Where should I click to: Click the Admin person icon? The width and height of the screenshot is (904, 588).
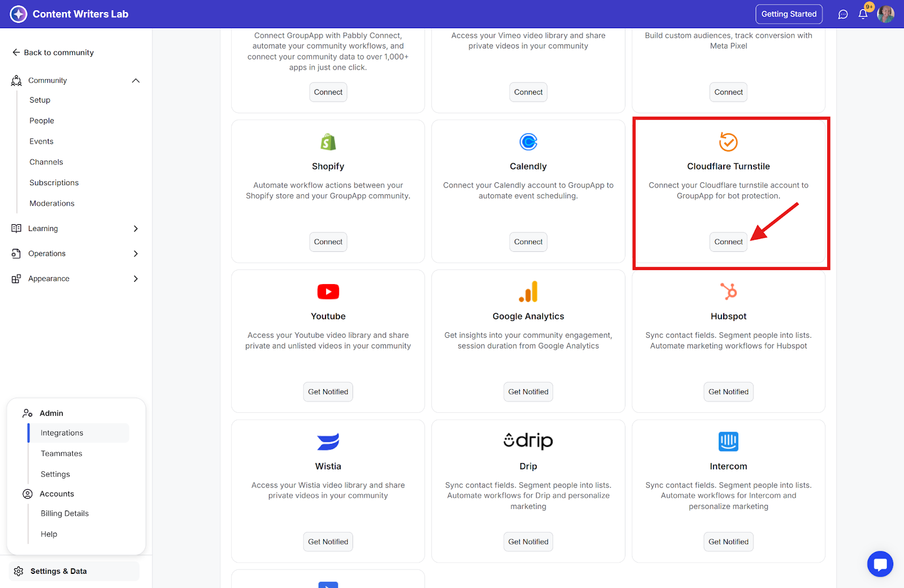coord(28,413)
